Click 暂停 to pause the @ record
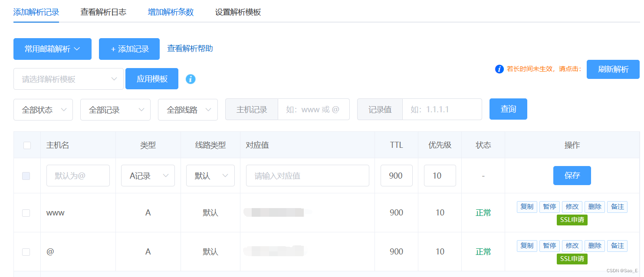Screen dimensions: 644x277 coord(549,245)
